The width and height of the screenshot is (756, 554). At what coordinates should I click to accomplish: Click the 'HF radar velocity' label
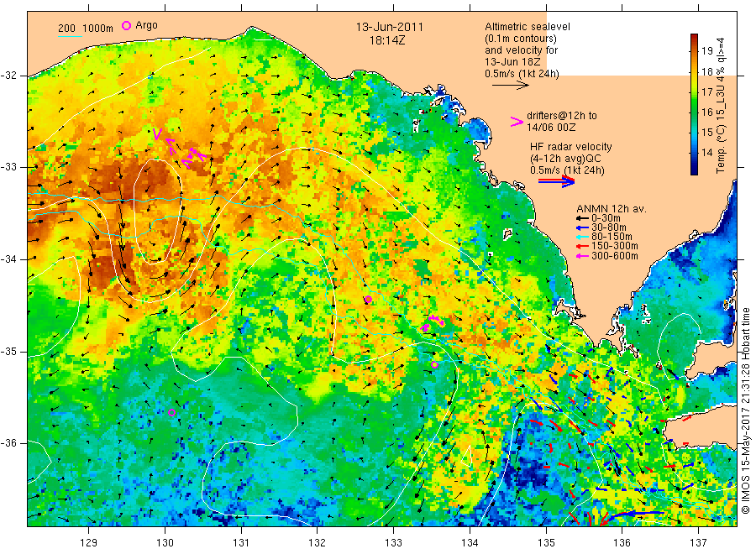click(571, 146)
